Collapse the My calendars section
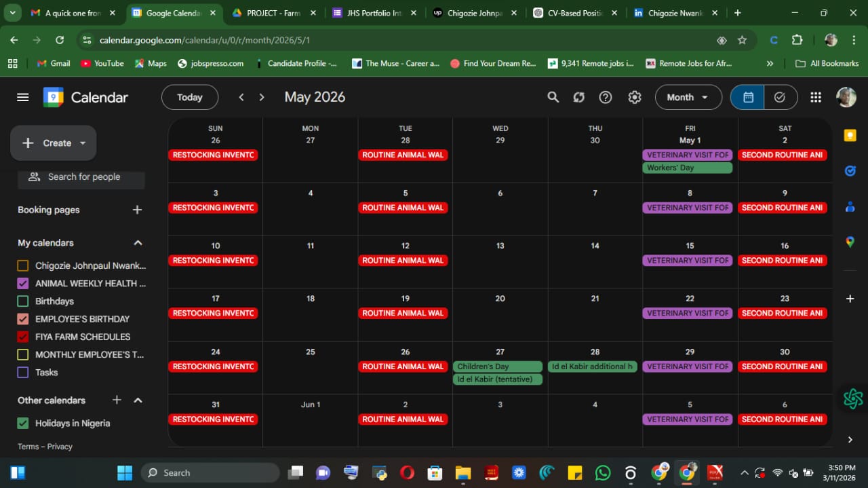The height and width of the screenshot is (488, 868). point(138,243)
